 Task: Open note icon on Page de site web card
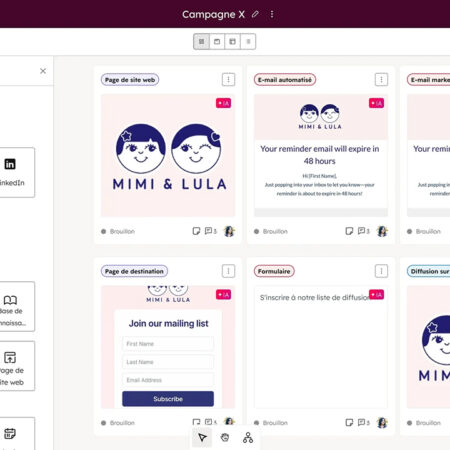pos(196,231)
